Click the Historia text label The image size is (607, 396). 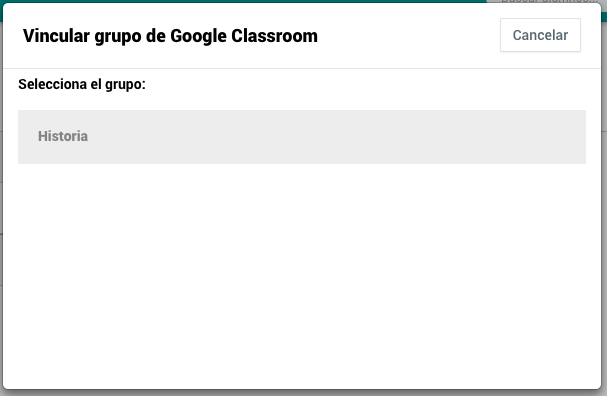tap(63, 136)
